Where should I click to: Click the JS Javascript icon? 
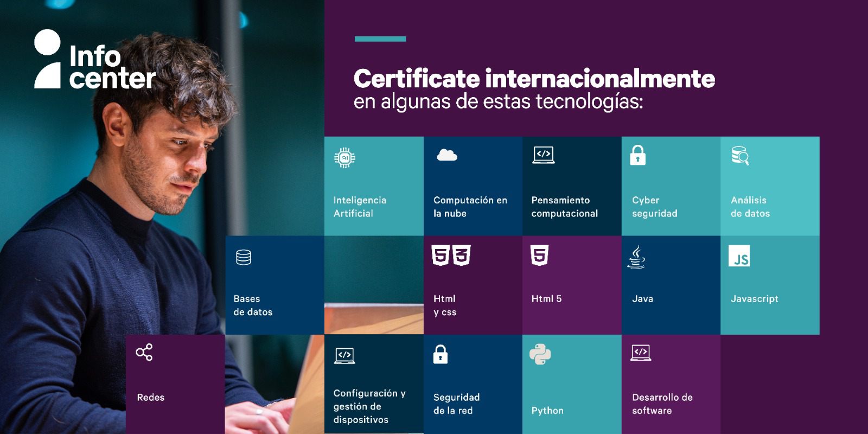[739, 256]
